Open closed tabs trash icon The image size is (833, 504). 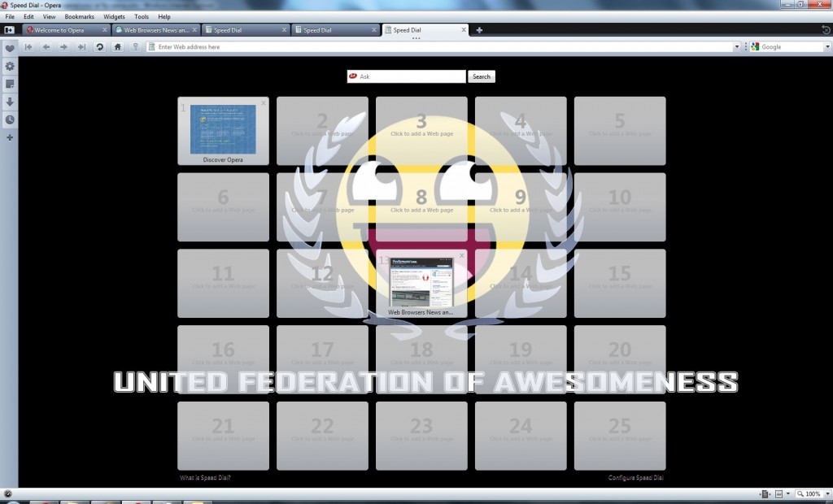(826, 30)
